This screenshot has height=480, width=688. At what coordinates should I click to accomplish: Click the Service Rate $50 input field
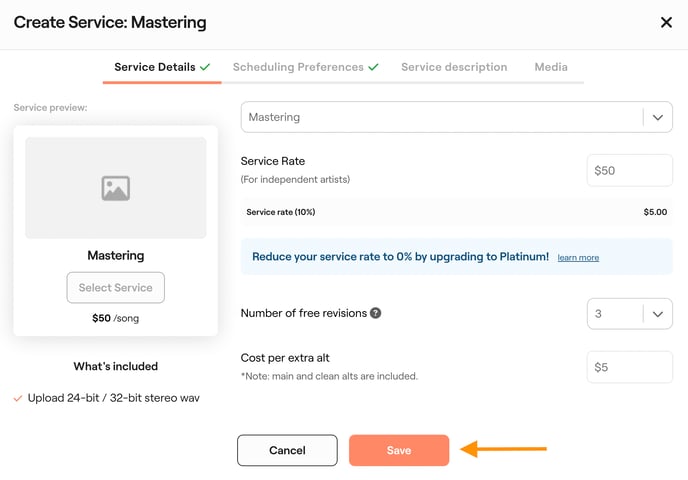[x=629, y=170]
